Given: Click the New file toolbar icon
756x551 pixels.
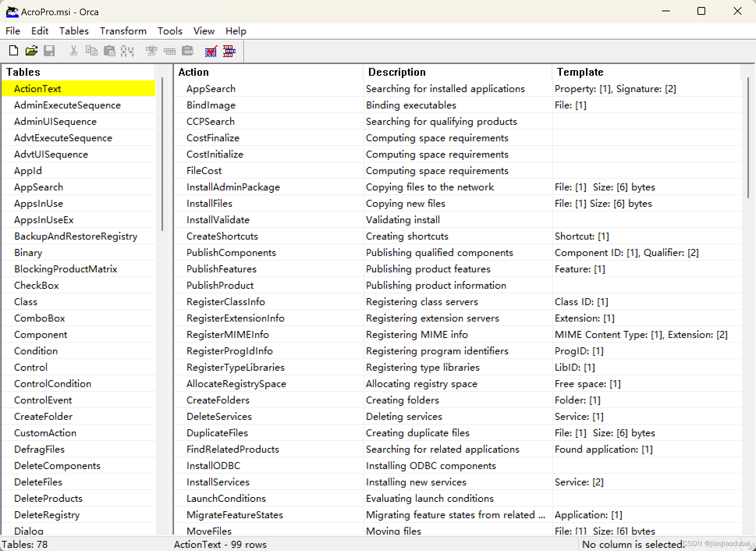Looking at the screenshot, I should (14, 51).
